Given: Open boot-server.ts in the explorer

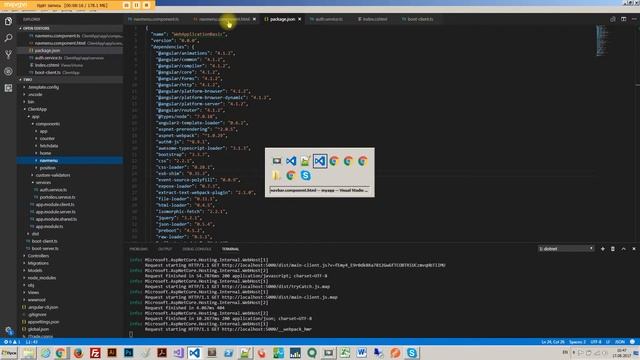Looking at the screenshot, I should [45, 249].
